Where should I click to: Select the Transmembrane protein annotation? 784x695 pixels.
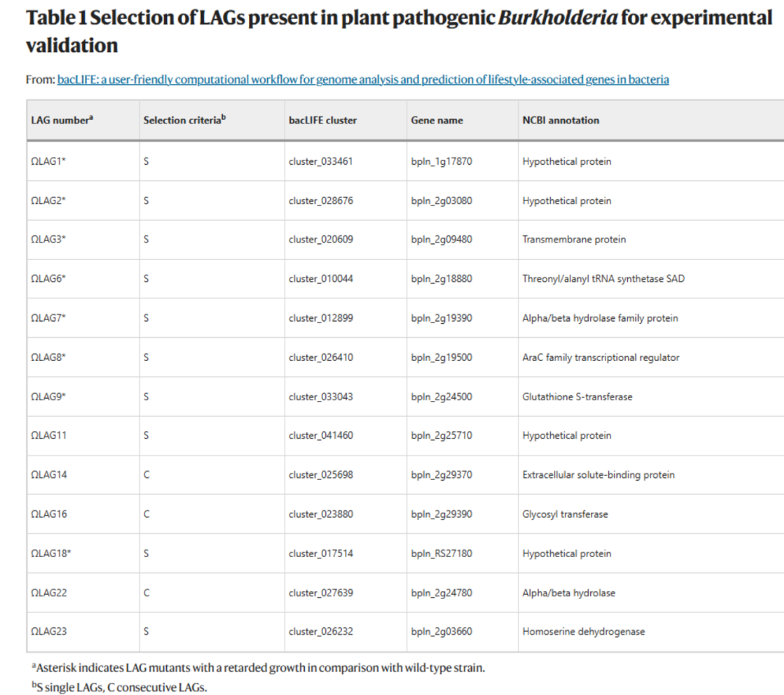click(574, 239)
